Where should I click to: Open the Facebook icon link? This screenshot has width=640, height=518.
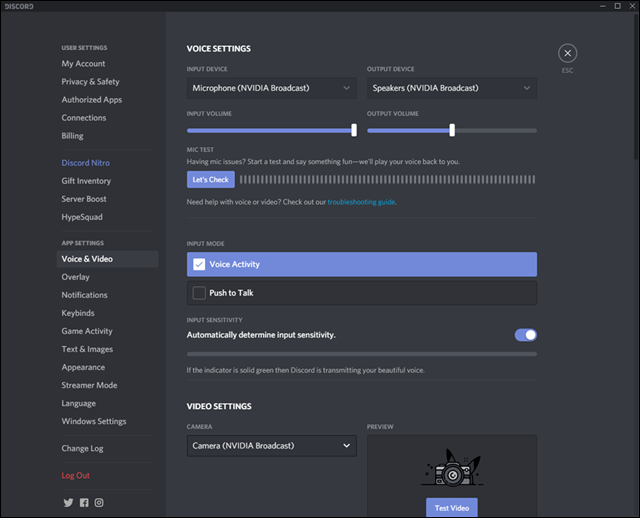pos(84,502)
